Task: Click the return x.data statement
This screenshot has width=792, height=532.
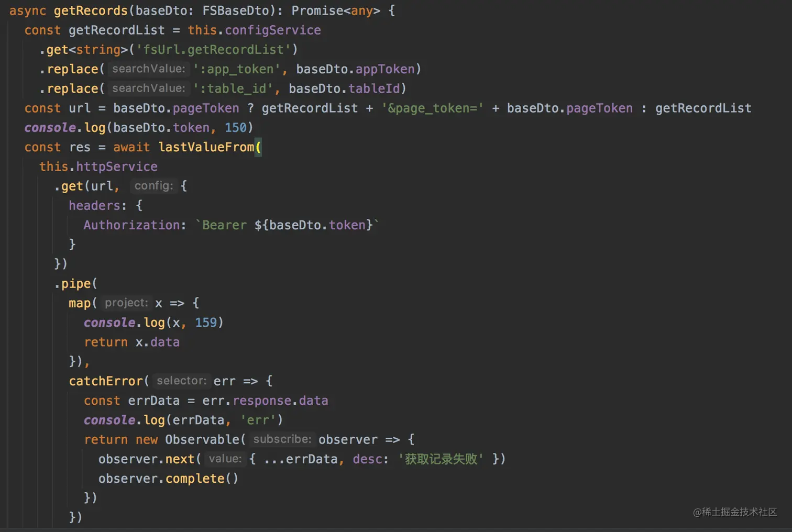Action: (x=131, y=342)
